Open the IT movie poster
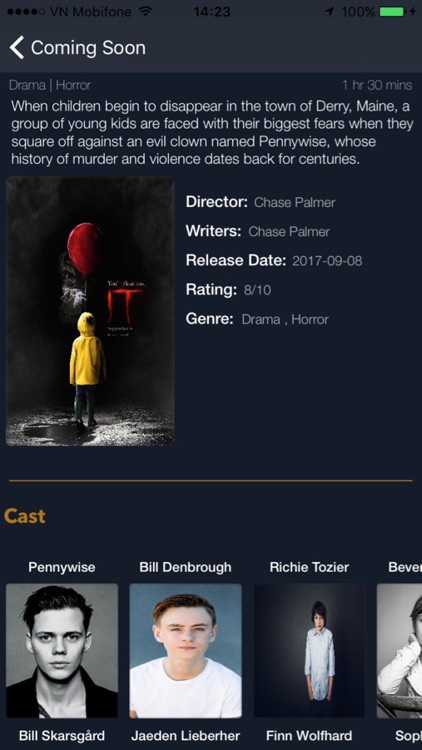 point(90,311)
